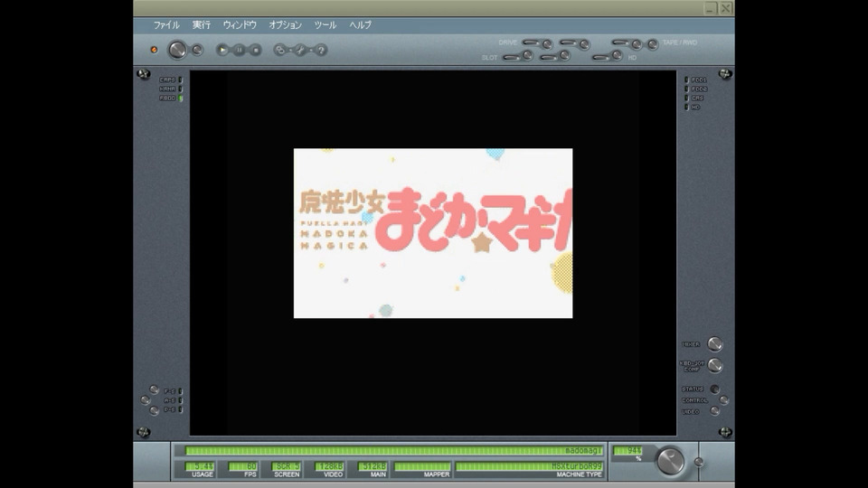Click the second SLOT round insert knob

point(564,55)
